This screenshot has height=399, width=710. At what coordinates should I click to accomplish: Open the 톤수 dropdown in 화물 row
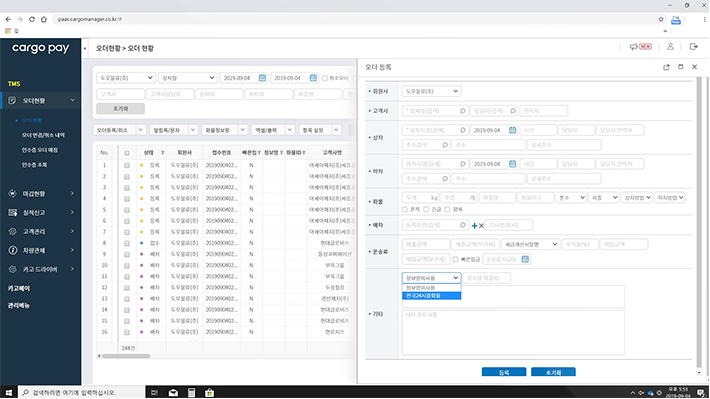pyautogui.click(x=571, y=198)
